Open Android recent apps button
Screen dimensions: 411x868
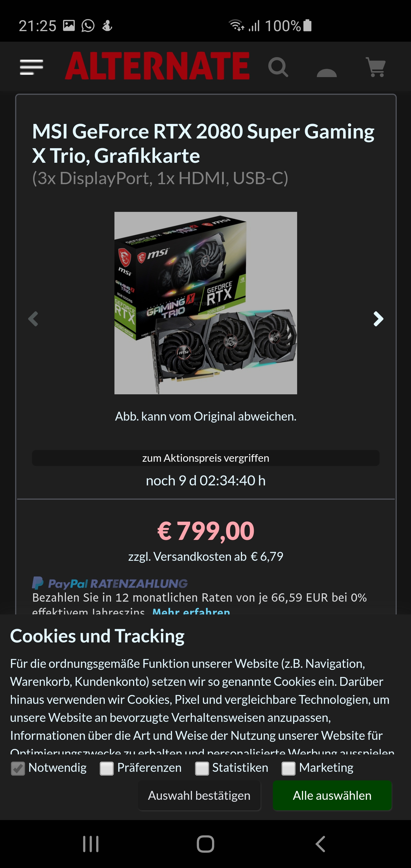click(x=91, y=844)
